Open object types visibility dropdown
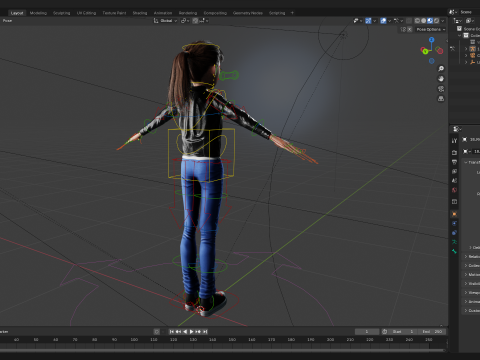This screenshot has height=360, width=480. [x=358, y=21]
